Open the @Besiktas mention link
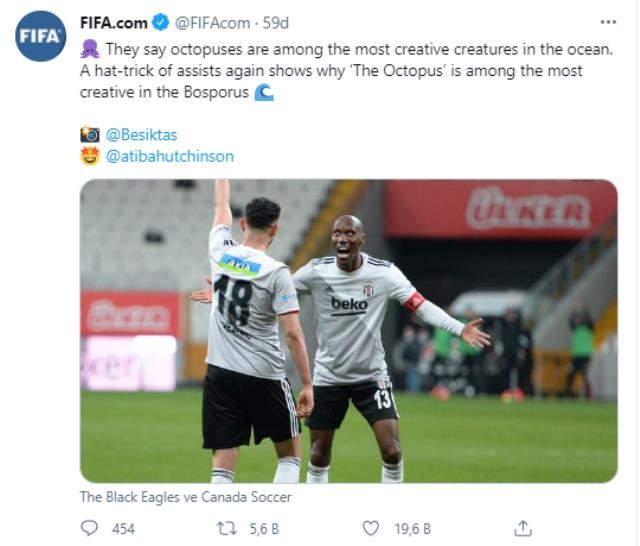The image size is (640, 546). 141,134
